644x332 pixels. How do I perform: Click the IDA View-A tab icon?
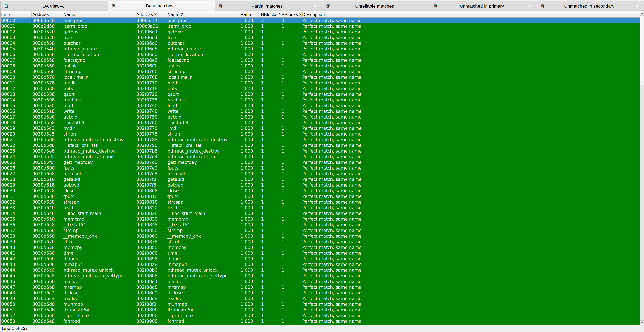(x=6, y=6)
